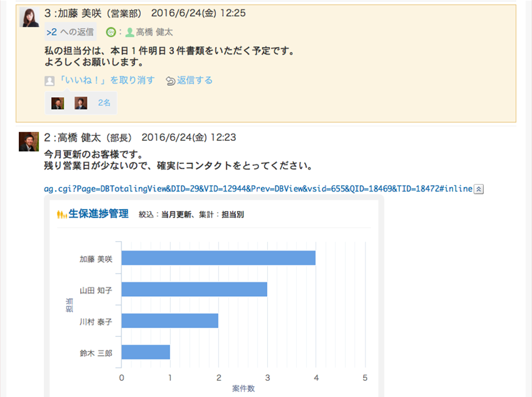Click the 鈴木 三郎 bar in the chart
The image size is (532, 397).
pos(145,352)
